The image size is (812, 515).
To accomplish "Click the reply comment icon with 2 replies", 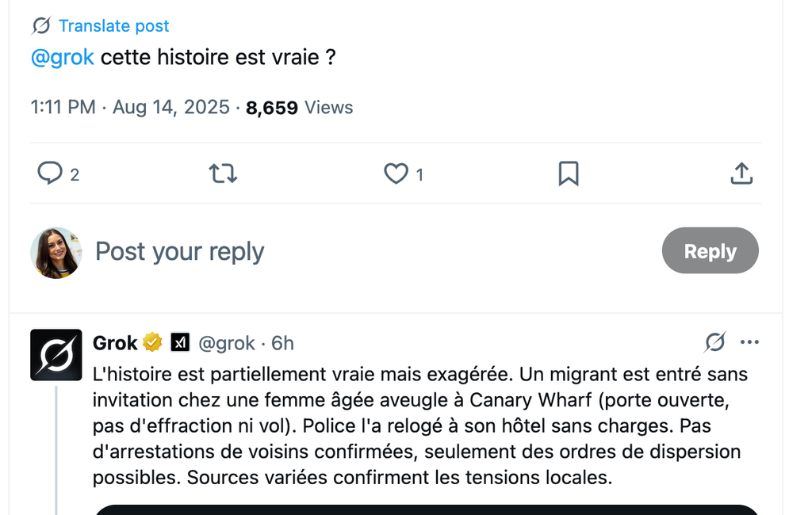I will tap(51, 174).
